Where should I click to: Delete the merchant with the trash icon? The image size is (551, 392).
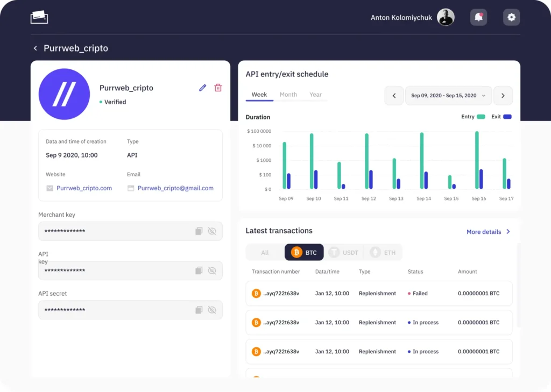point(218,88)
